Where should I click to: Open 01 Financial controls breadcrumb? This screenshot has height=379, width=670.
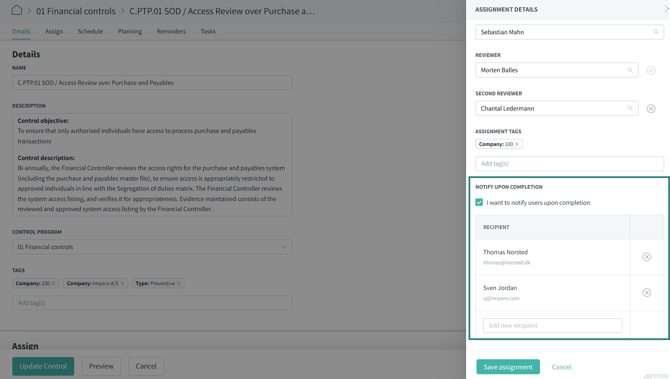click(76, 11)
